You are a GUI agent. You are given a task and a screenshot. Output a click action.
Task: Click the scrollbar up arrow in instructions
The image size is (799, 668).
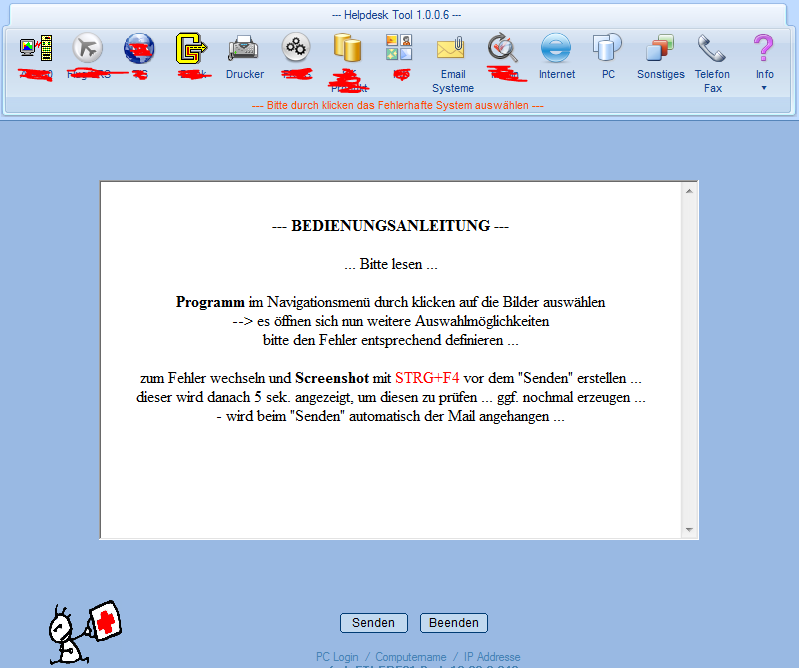point(689,189)
